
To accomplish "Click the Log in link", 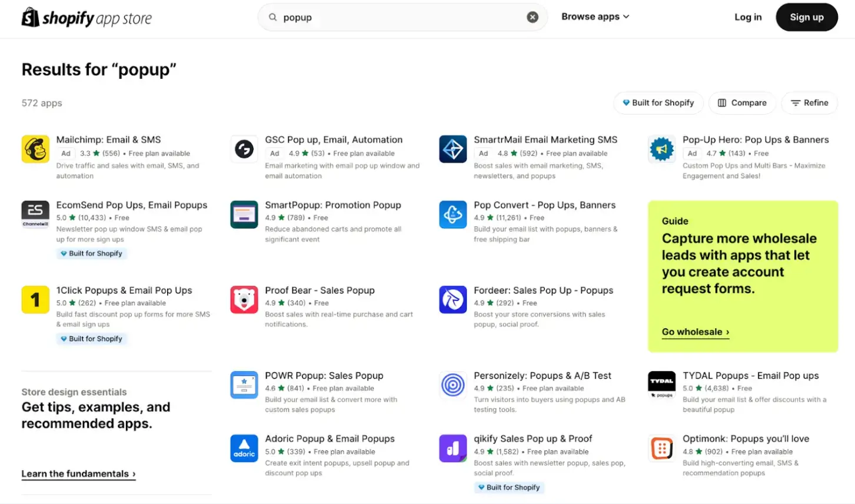I will tap(747, 17).
